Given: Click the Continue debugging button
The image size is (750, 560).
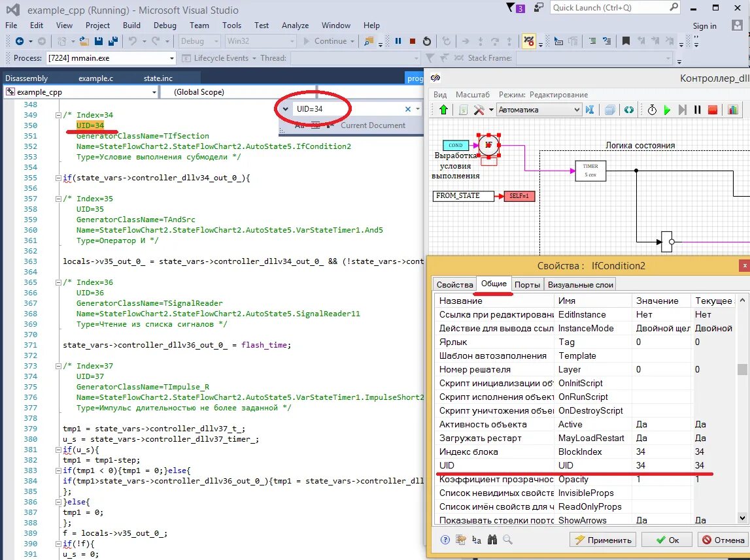Looking at the screenshot, I should coord(325,41).
